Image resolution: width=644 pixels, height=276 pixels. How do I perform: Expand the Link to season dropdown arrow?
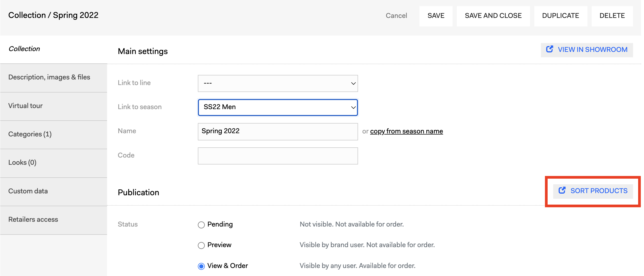[x=353, y=108]
